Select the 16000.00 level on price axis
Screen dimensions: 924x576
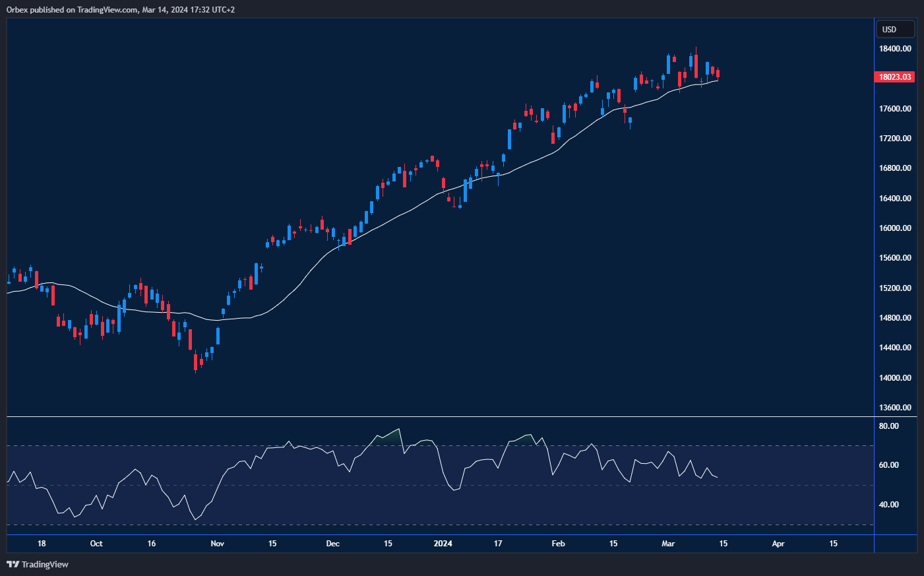(894, 228)
